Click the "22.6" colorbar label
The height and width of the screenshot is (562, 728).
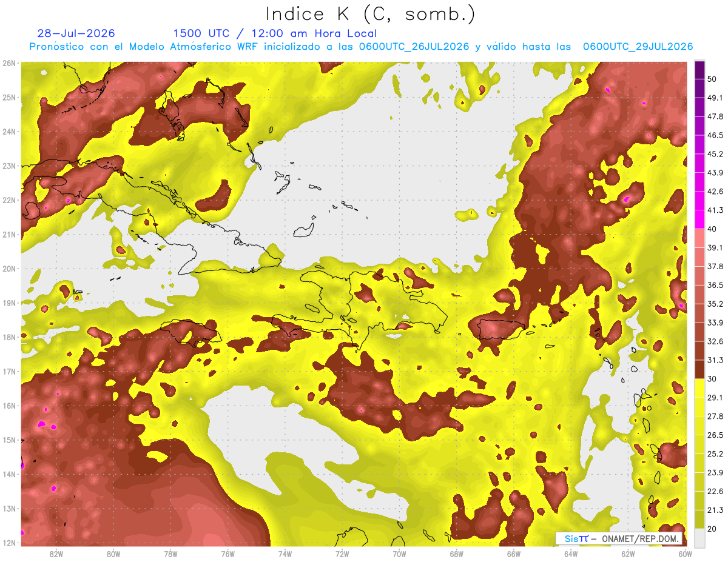pos(715,491)
